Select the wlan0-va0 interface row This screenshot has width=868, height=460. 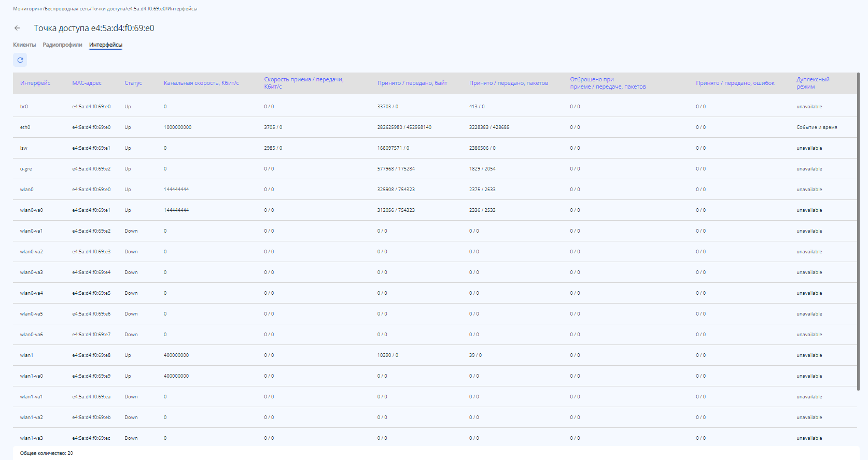[x=32, y=210]
